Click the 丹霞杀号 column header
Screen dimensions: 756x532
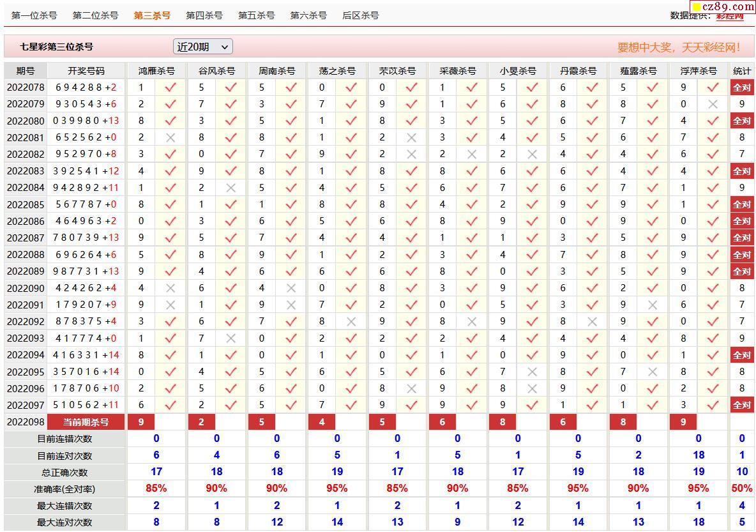click(x=578, y=71)
